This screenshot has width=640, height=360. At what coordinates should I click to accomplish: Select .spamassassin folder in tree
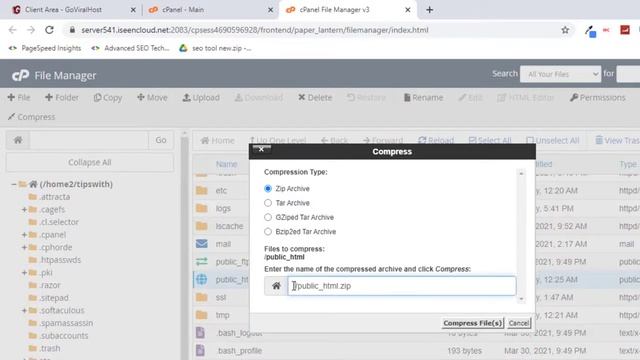coord(66,323)
